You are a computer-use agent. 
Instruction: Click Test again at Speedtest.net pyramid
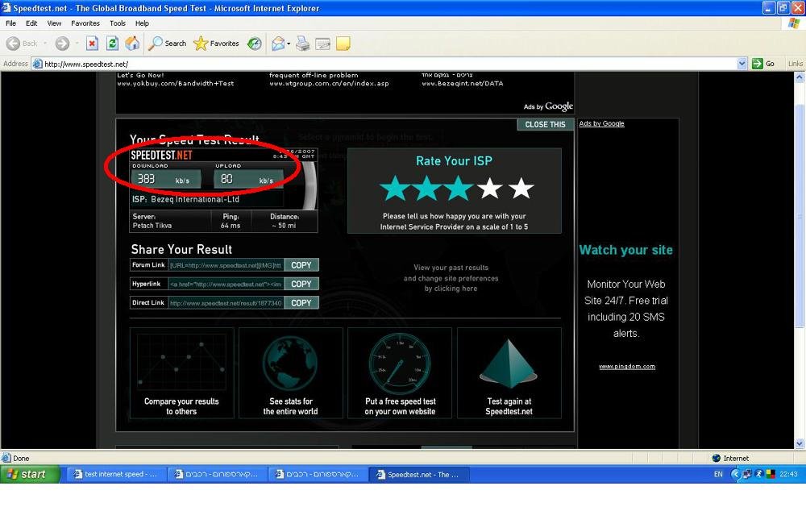[509, 373]
